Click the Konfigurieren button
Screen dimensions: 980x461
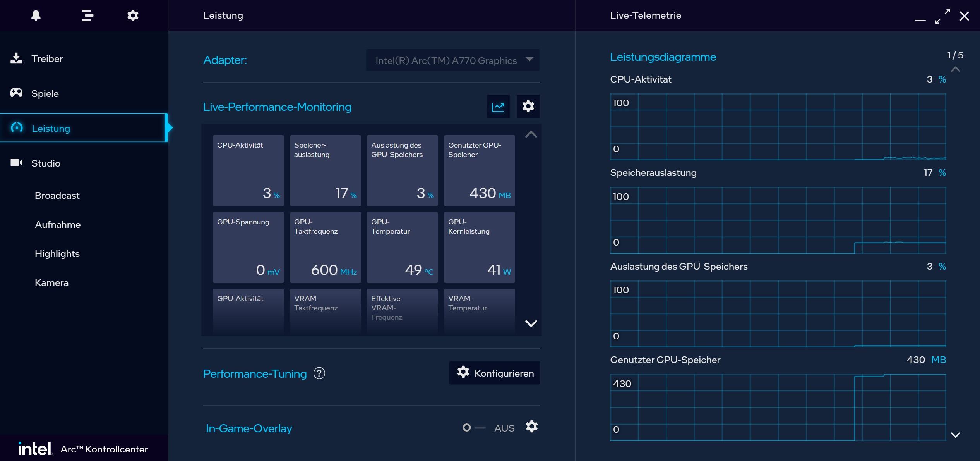(494, 373)
